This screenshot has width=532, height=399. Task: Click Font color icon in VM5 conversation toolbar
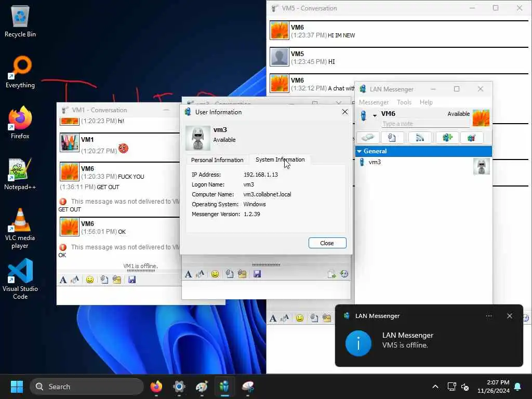pyautogui.click(x=285, y=318)
